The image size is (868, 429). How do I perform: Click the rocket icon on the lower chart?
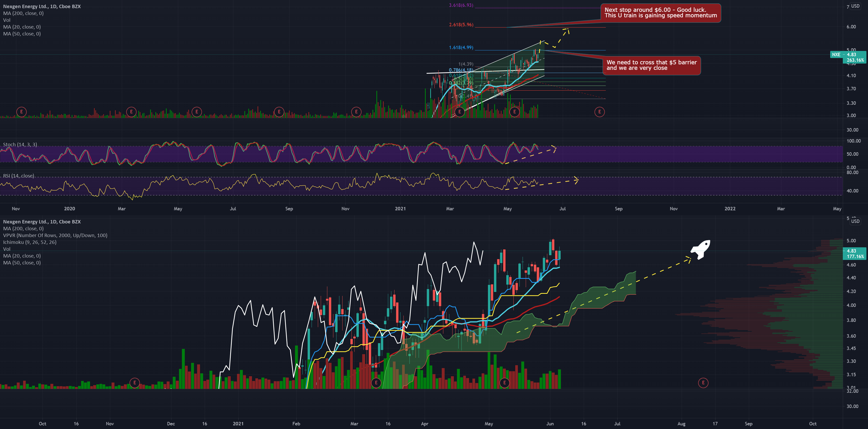701,249
